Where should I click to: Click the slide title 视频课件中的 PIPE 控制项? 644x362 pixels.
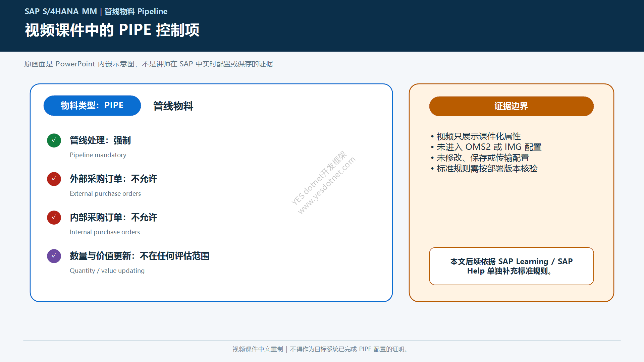click(112, 30)
